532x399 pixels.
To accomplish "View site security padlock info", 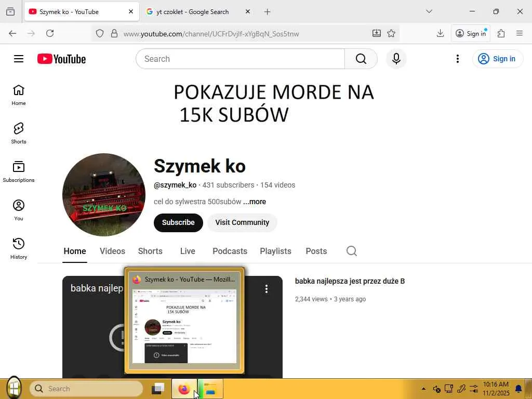I will coord(114,33).
